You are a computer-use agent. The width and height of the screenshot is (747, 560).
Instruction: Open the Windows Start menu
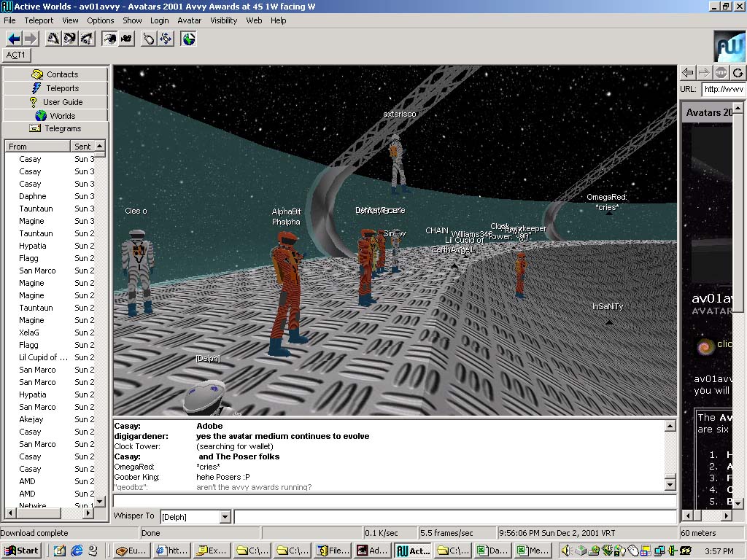point(21,551)
